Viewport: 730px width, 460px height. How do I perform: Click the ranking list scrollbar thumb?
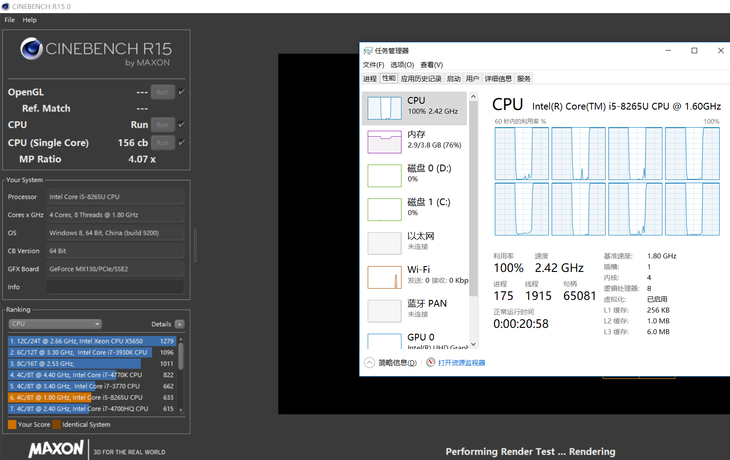(181, 356)
